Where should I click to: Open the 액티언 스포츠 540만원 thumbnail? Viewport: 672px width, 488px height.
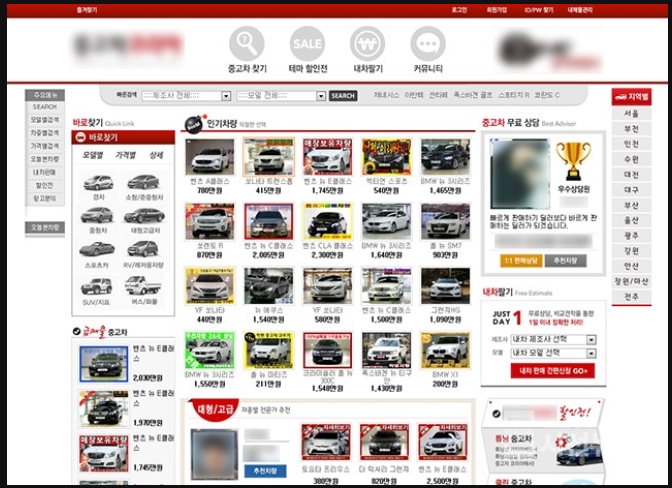click(386, 157)
